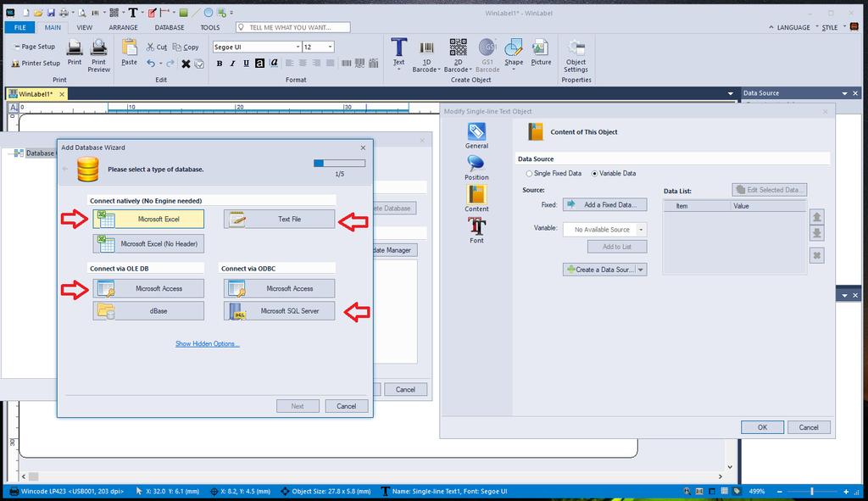Image resolution: width=868 pixels, height=501 pixels.
Task: Switch to the DATABASE ribbon tab
Action: (x=170, y=27)
